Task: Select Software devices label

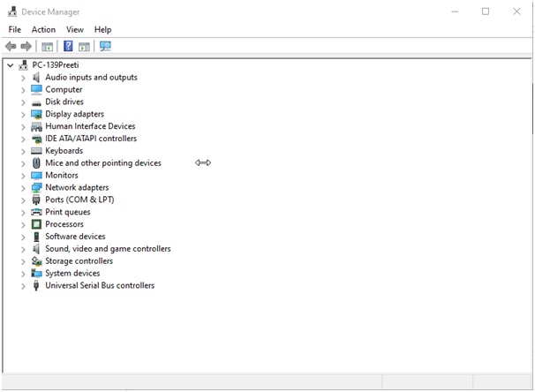Action: 75,237
